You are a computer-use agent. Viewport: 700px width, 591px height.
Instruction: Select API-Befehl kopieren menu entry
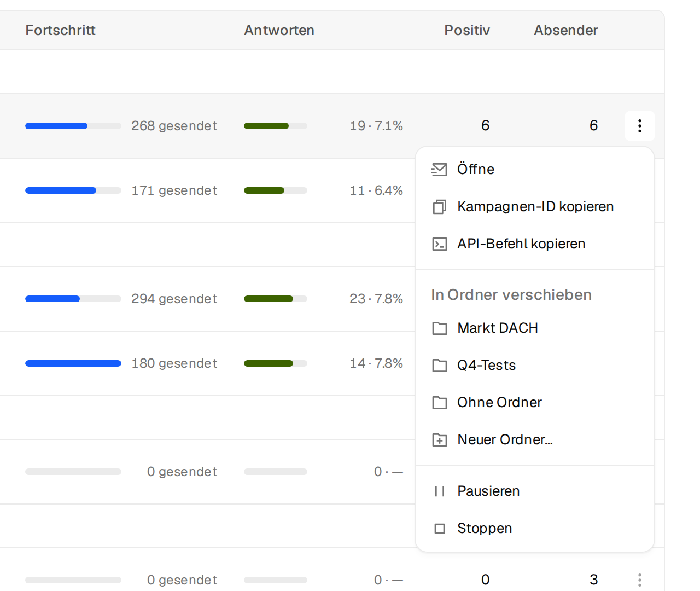535,244
